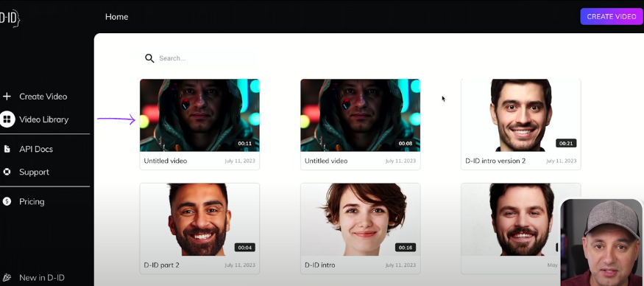
Task: Click the New in D-ID icon
Action: coord(7,277)
